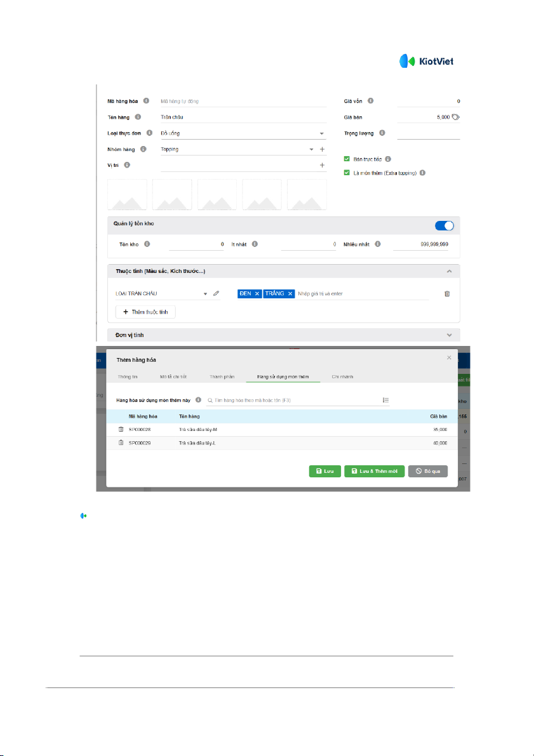
Task: Collapse the Thuộc tính section
Action: point(449,271)
